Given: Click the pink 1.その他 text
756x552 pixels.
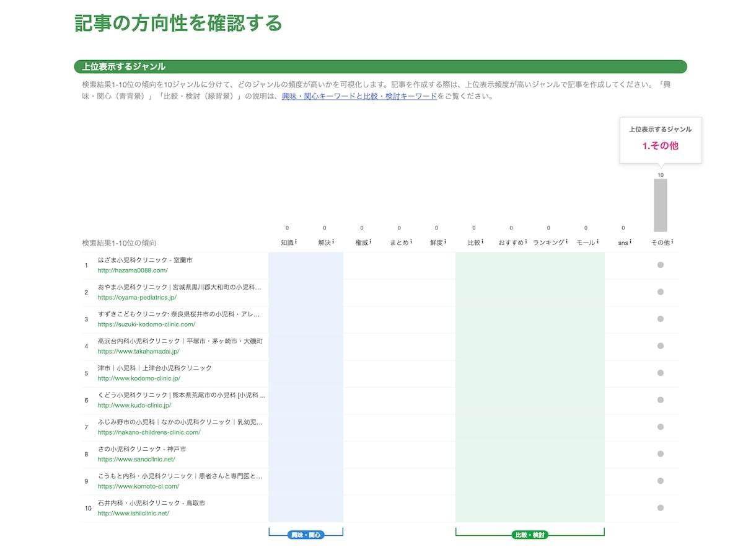Looking at the screenshot, I should (x=661, y=146).
